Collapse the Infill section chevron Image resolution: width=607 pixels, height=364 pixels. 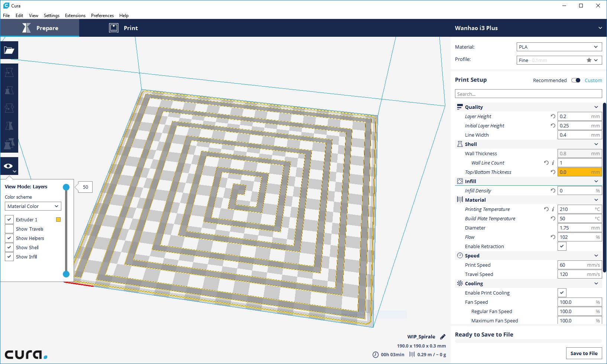[x=596, y=181]
